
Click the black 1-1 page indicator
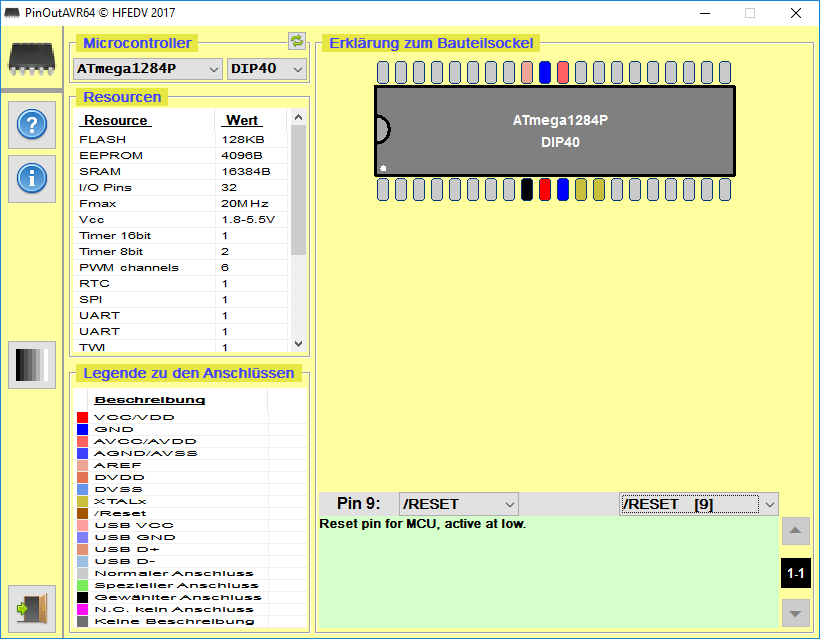(x=795, y=573)
